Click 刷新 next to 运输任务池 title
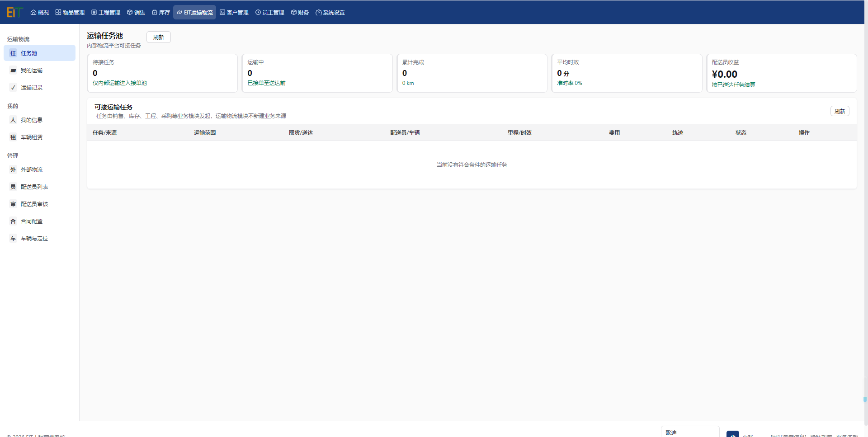 [159, 37]
